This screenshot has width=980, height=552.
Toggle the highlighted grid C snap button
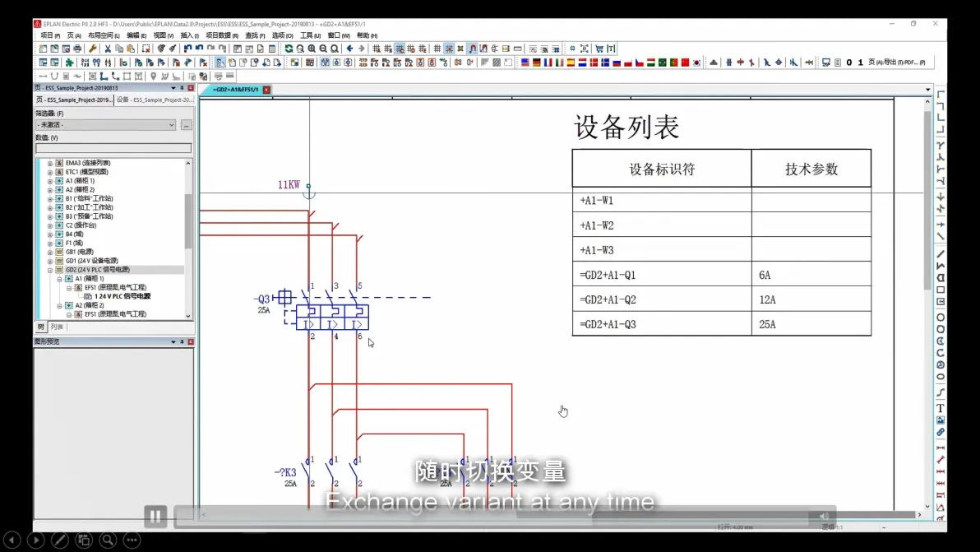[400, 49]
